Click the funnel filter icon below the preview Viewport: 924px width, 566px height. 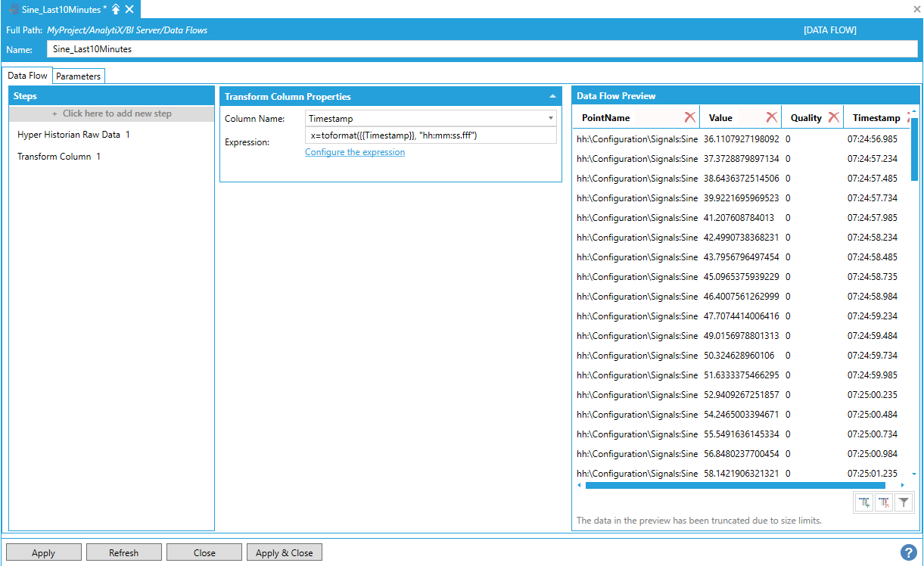click(x=904, y=502)
